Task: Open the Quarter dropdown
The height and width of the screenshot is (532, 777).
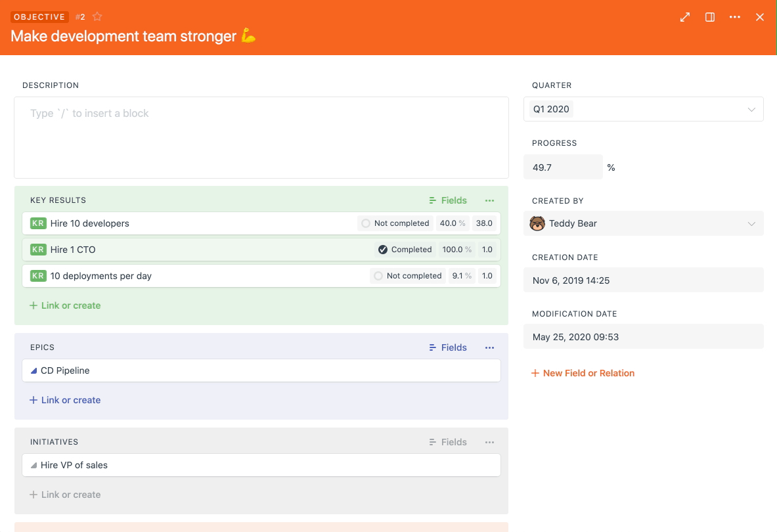Action: [751, 110]
